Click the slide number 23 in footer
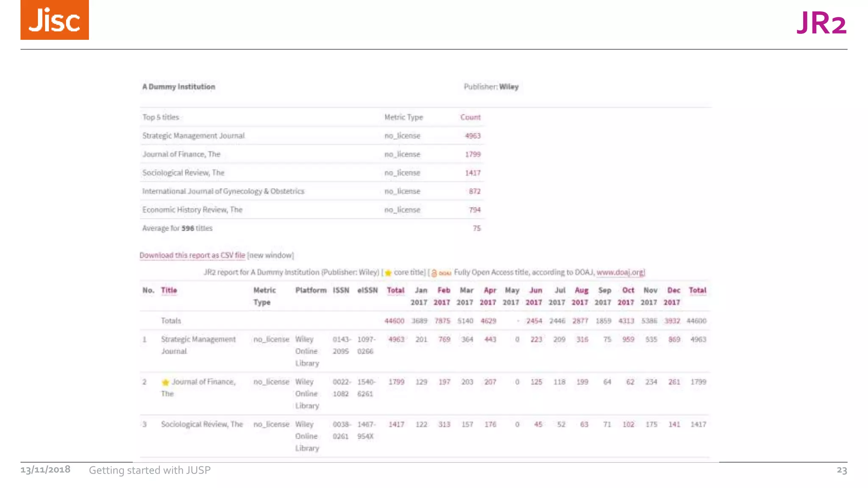The height and width of the screenshot is (488, 868). [841, 470]
